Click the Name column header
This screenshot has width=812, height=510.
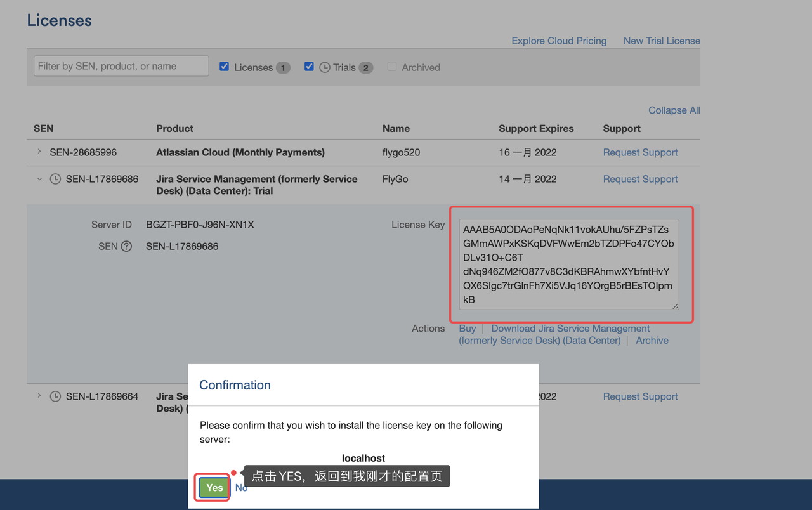396,128
